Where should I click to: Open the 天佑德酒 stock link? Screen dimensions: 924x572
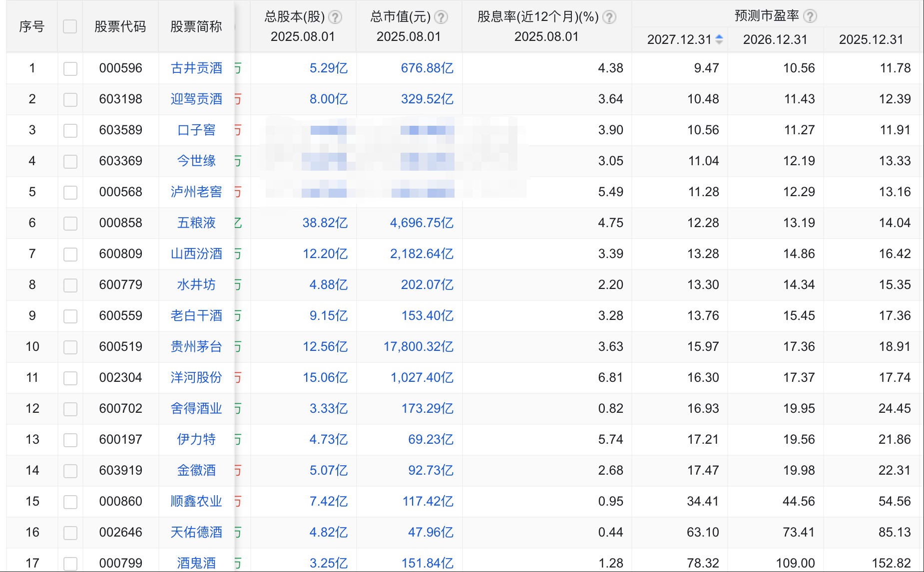[196, 532]
